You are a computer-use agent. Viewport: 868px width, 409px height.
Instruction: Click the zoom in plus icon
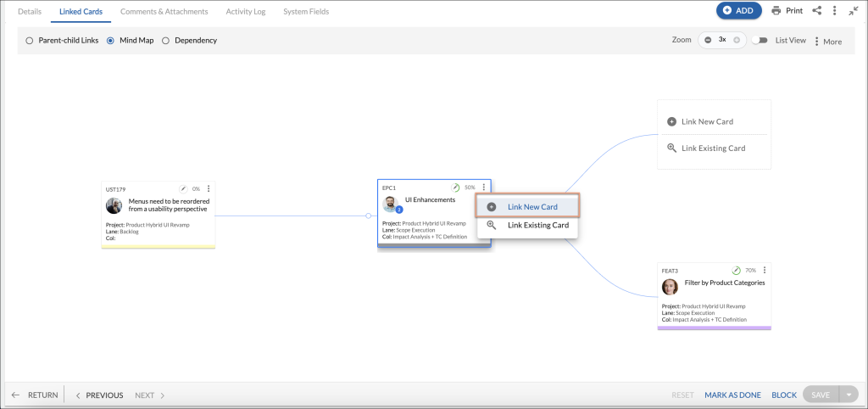point(737,40)
